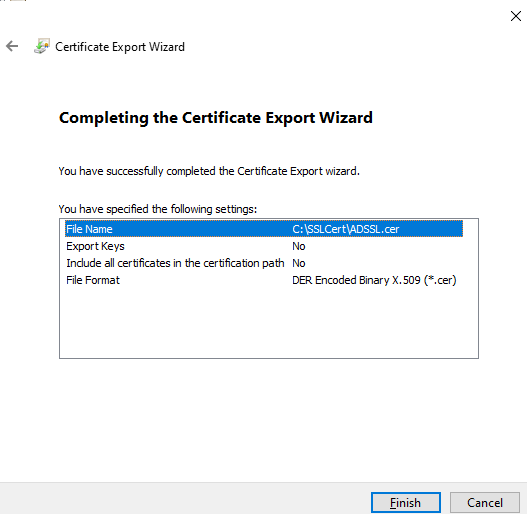The height and width of the screenshot is (514, 527).
Task: Select the 'Include all certificates in the certification path' row
Action: tap(264, 263)
